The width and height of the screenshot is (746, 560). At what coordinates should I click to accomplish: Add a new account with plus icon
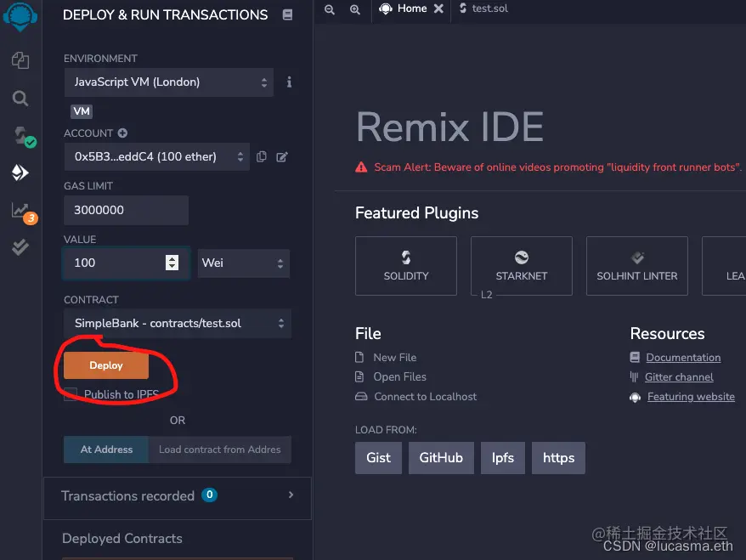122,133
